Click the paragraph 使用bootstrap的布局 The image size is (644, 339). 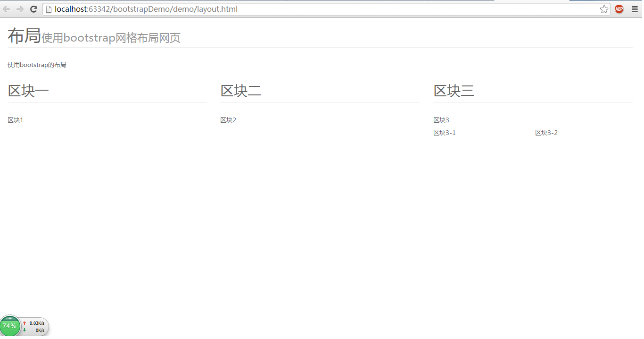(x=37, y=65)
